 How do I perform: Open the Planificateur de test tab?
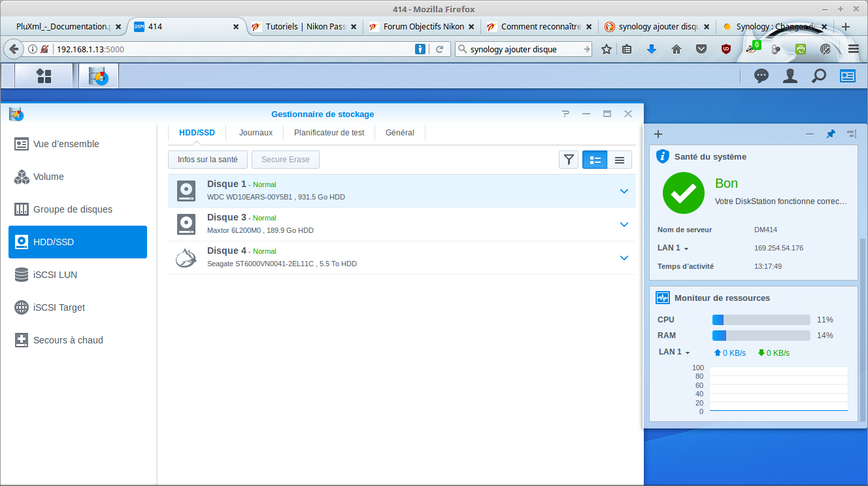click(x=329, y=133)
